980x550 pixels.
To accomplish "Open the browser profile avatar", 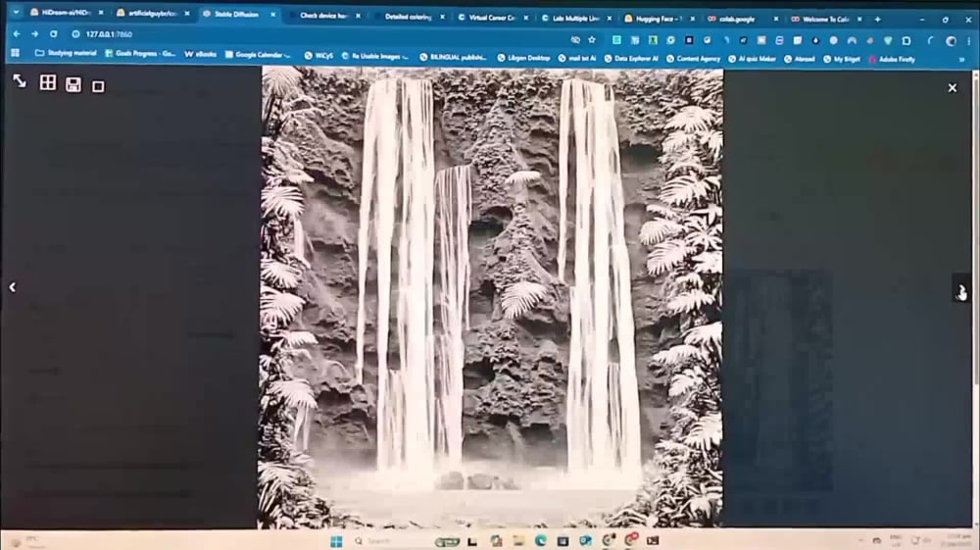I will pos(951,41).
